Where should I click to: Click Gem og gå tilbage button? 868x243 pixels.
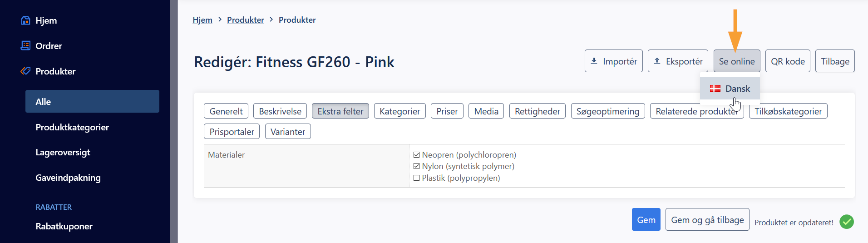click(x=707, y=220)
